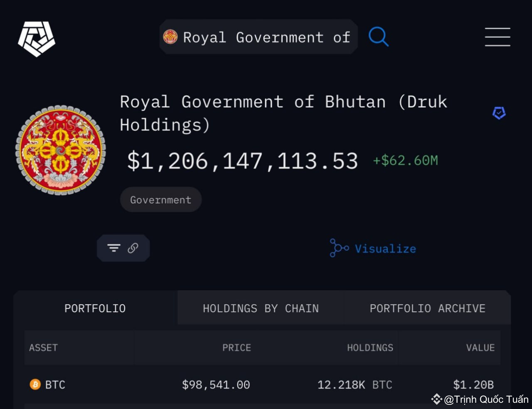Click the filter icon below the Government tag

click(114, 248)
